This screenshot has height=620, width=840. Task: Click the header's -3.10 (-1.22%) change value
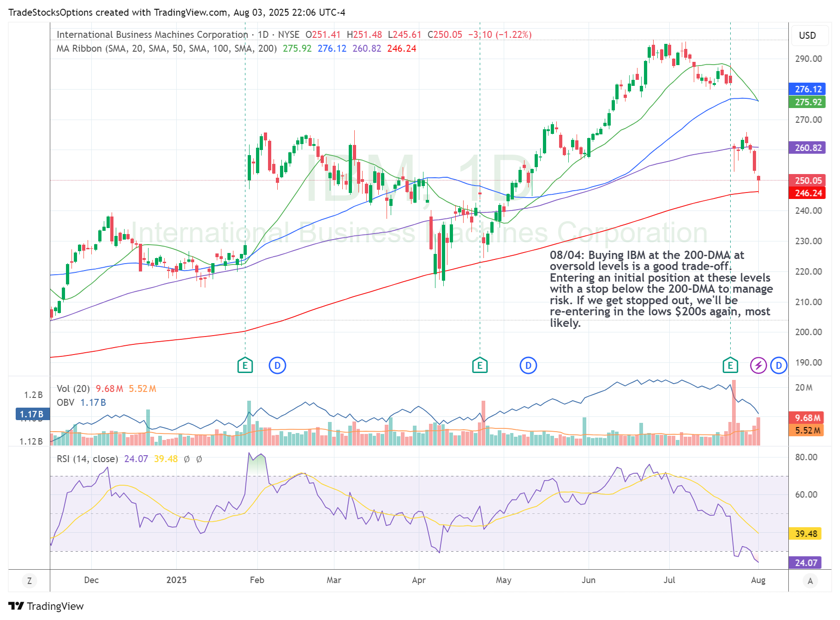click(x=500, y=35)
